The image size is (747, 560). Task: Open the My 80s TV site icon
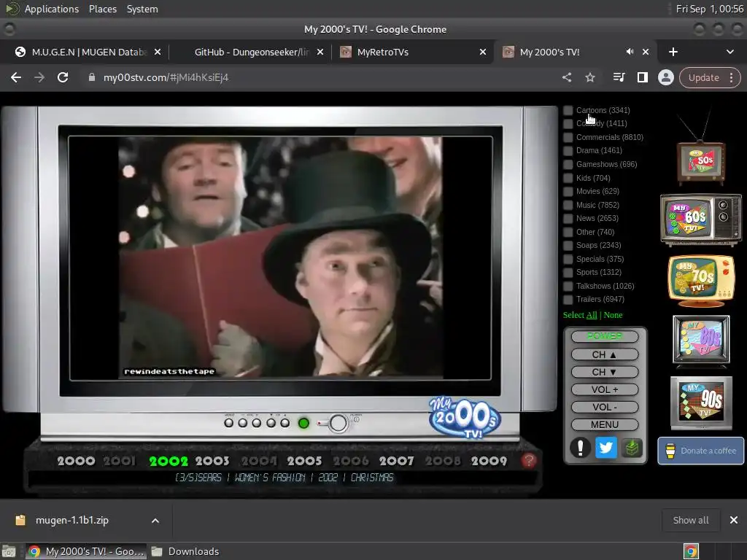(701, 340)
